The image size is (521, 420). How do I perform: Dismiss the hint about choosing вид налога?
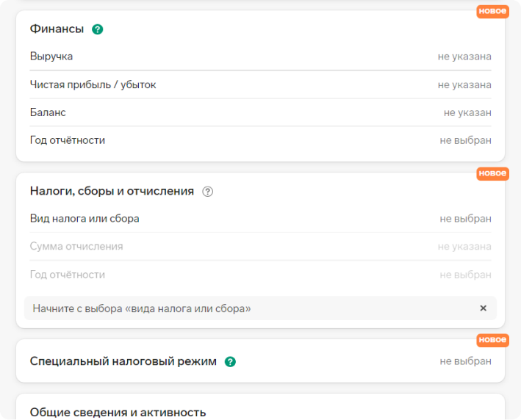(x=483, y=308)
